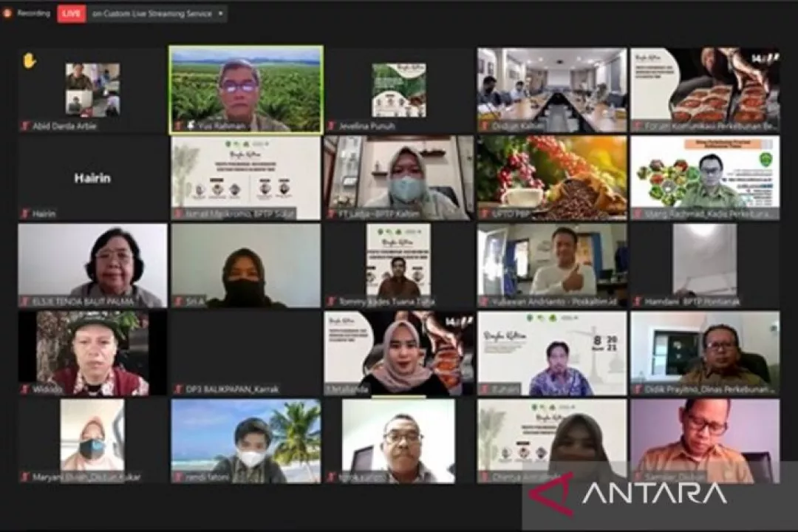The height and width of the screenshot is (532, 798).
Task: Click Fuhairi's muted microphone icon
Action: click(485, 389)
